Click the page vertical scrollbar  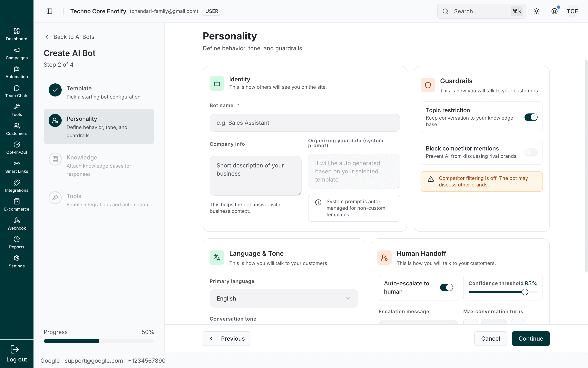click(x=586, y=166)
